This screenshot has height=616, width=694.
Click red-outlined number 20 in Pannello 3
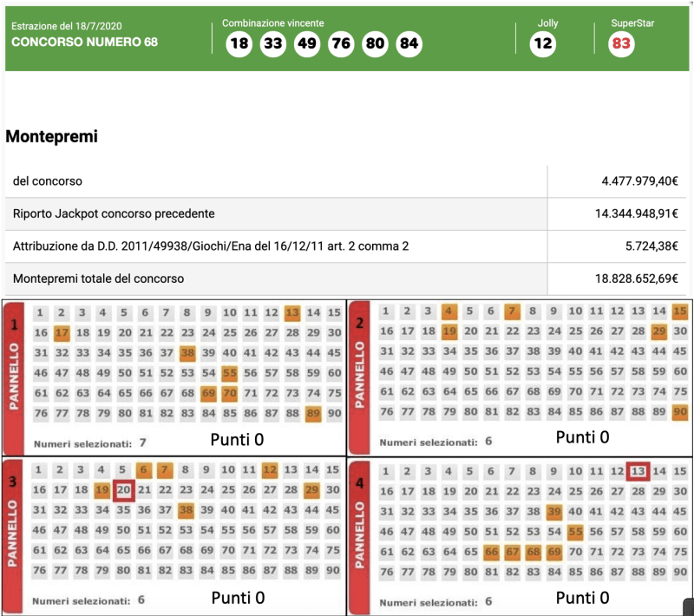[x=123, y=491]
